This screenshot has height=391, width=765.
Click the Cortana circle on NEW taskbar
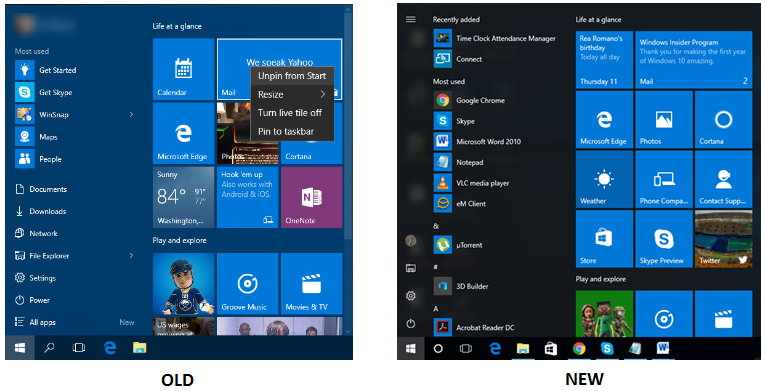438,349
